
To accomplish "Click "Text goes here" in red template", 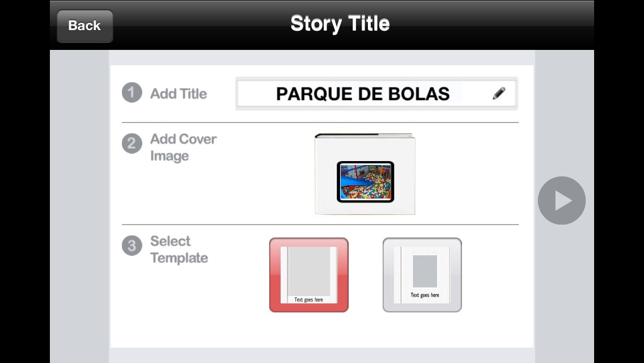I will pyautogui.click(x=309, y=299).
